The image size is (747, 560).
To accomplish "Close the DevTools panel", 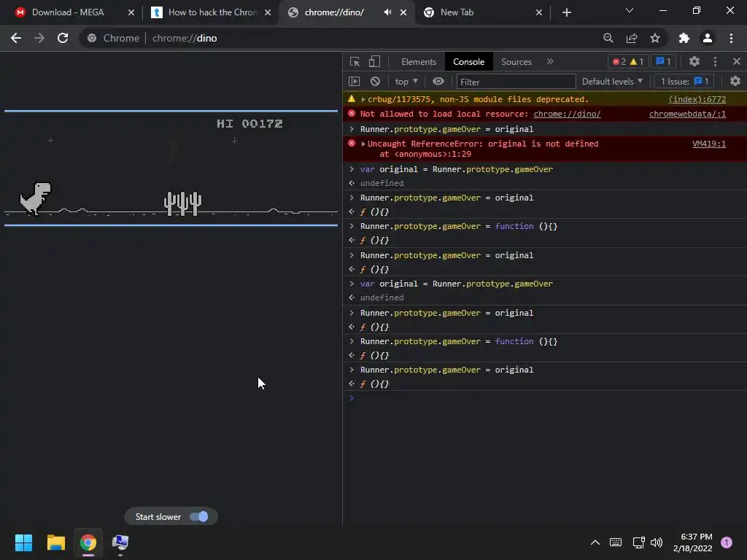I will tap(736, 61).
